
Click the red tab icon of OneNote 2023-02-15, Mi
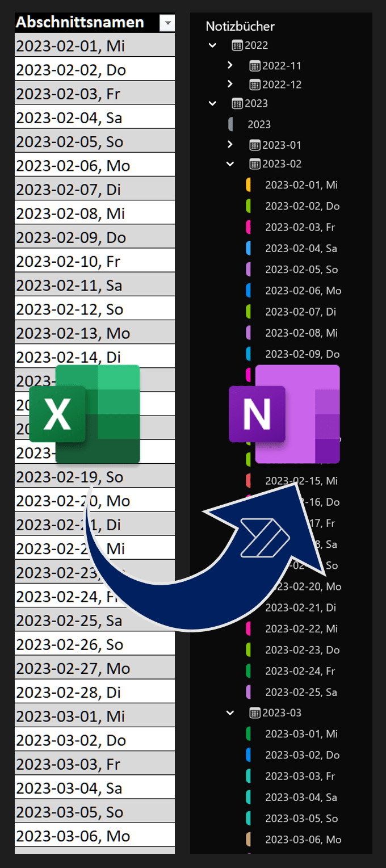(x=248, y=481)
